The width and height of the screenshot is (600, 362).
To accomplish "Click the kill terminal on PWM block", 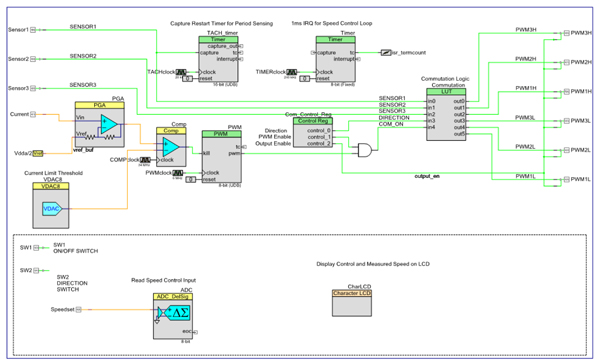I will (x=207, y=153).
